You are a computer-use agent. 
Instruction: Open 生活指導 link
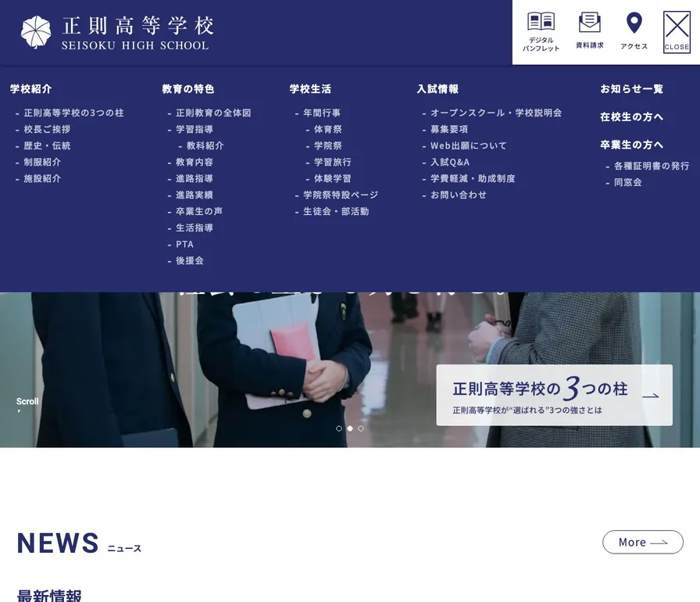click(x=195, y=228)
